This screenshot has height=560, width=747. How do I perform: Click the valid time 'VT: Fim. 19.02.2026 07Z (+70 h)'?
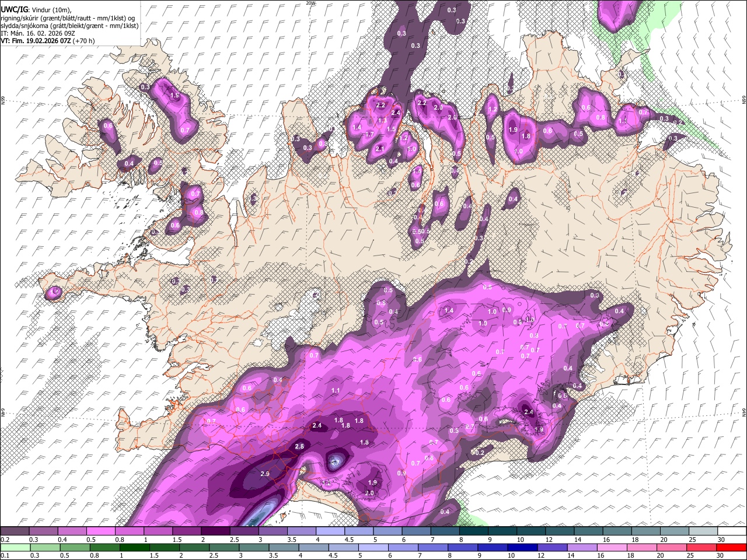pyautogui.click(x=48, y=41)
